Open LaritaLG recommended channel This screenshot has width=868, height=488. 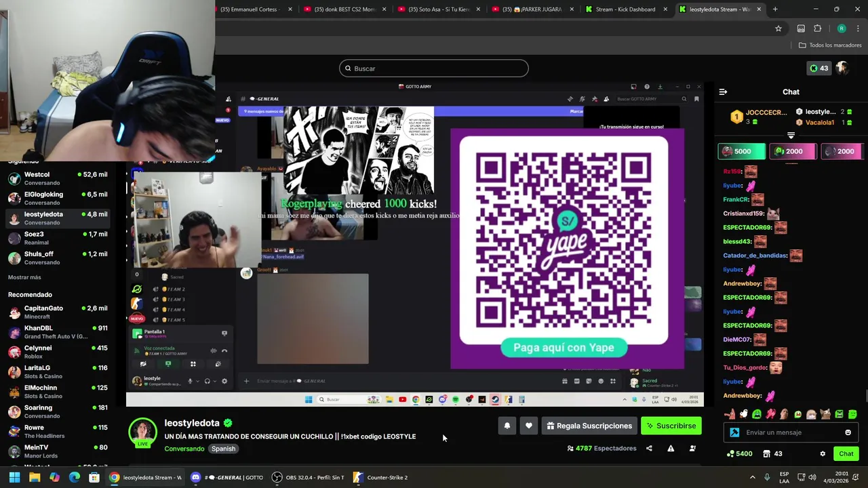click(x=58, y=372)
